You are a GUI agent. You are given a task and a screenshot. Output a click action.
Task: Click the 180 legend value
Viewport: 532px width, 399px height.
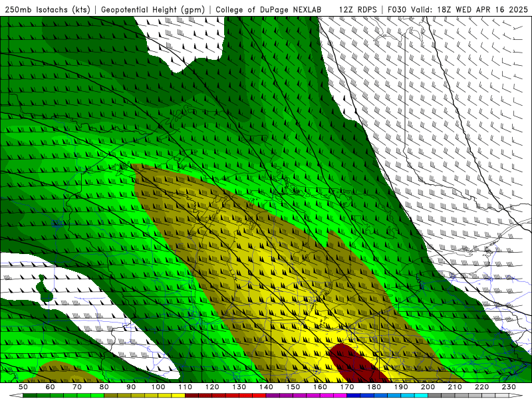coord(374,387)
